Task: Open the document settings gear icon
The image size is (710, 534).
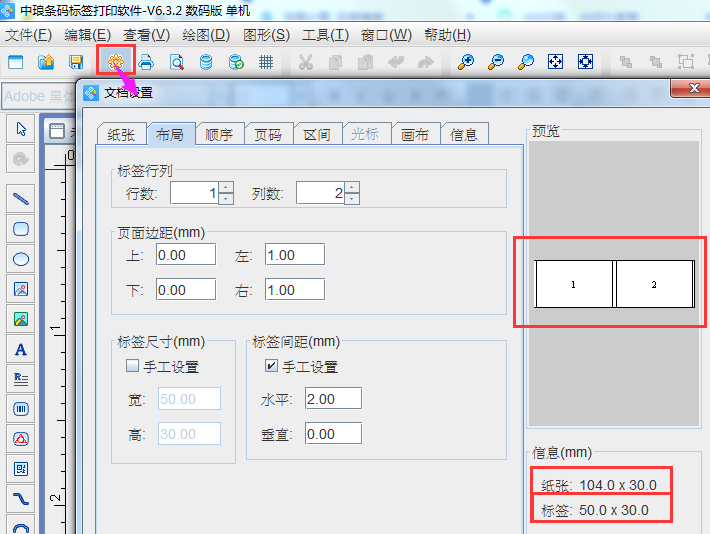Action: click(x=116, y=62)
